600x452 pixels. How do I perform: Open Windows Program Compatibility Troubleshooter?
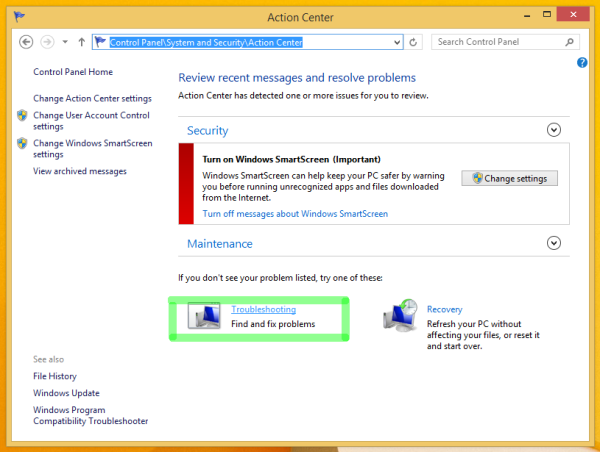tap(91, 415)
